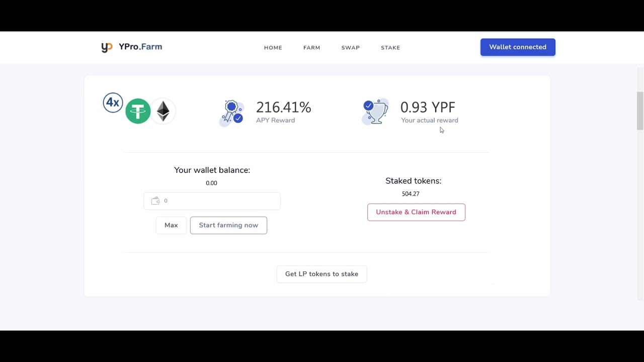This screenshot has height=362, width=644.
Task: Click the 'Your wallet balance:' label
Action: 212,170
